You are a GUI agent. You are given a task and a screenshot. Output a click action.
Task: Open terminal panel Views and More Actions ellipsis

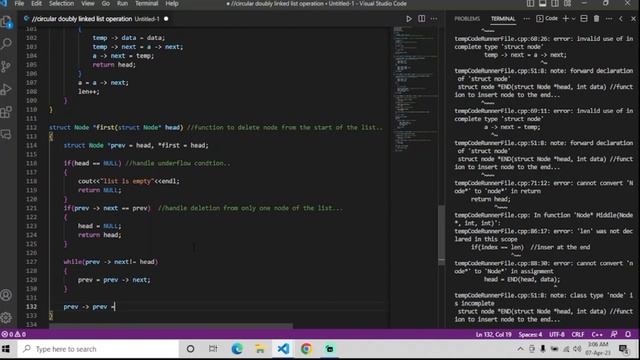609,19
